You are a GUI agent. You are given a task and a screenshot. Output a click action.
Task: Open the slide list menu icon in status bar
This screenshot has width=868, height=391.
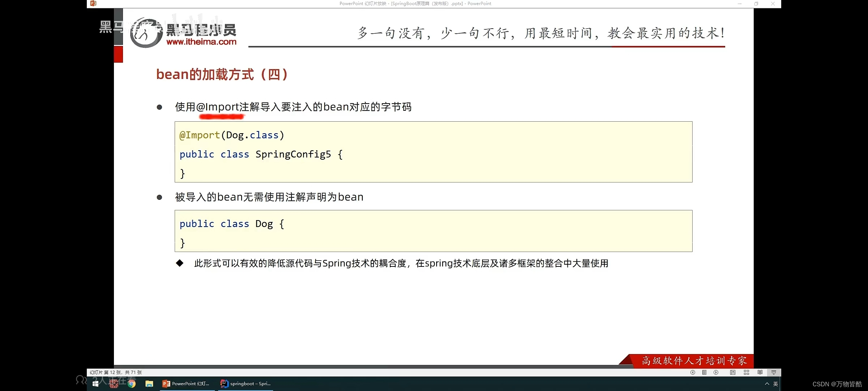coord(704,372)
